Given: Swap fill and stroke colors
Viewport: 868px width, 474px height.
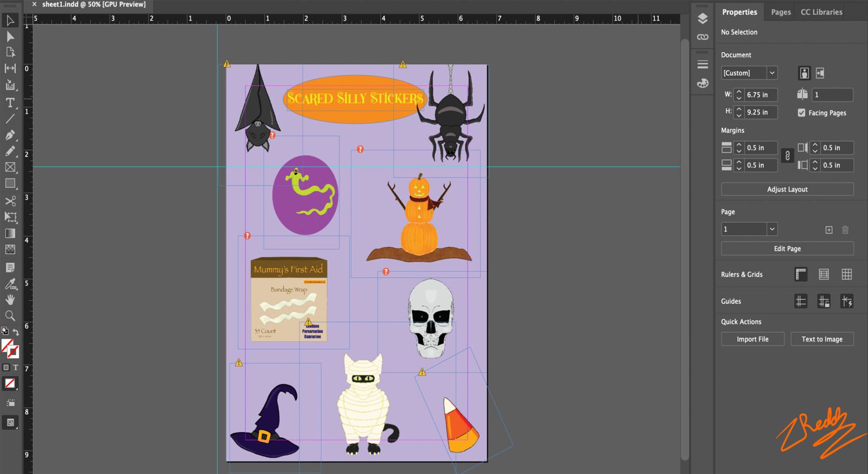Looking at the screenshot, I should click(x=16, y=332).
